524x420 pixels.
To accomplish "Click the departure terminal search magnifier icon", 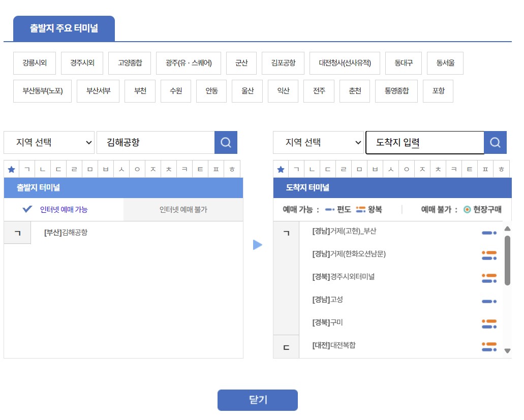I will point(226,143).
